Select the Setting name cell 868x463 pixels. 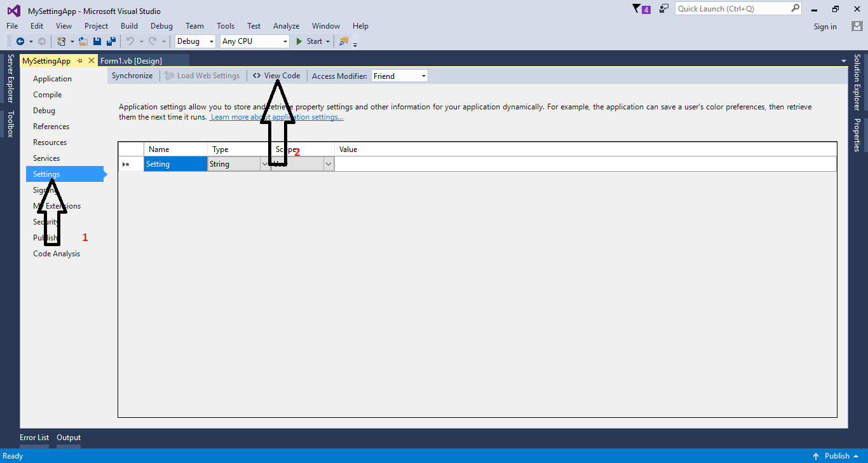tap(176, 164)
